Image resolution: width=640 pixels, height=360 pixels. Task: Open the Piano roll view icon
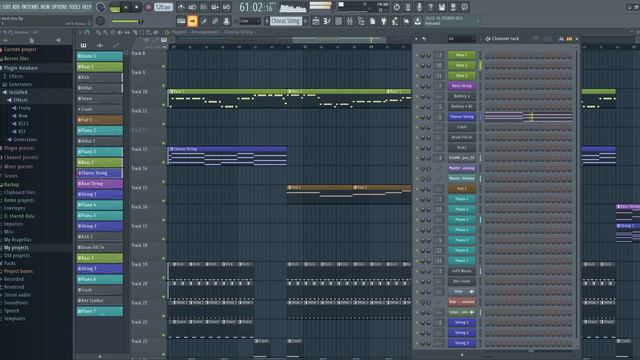[327, 21]
